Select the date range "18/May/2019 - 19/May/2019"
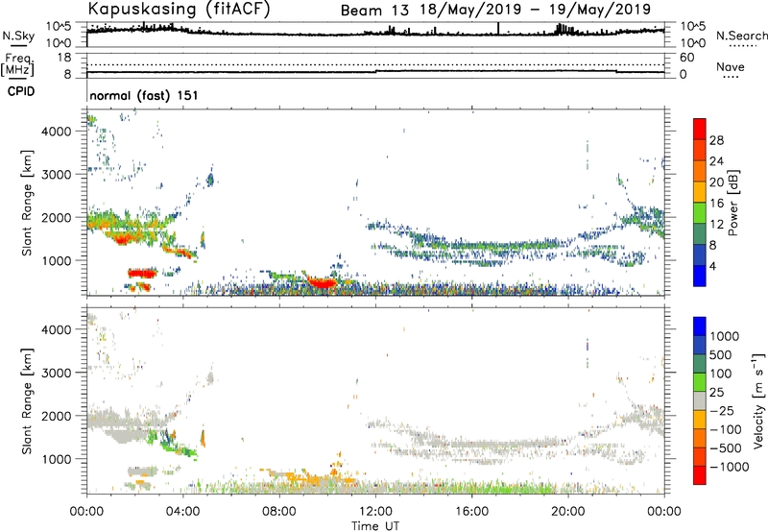 click(536, 10)
